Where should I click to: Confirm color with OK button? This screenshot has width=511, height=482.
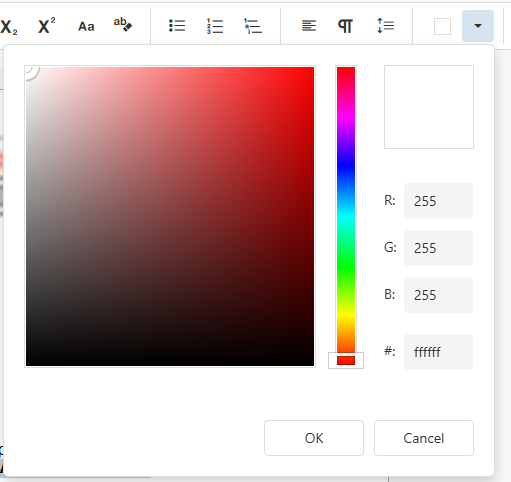pos(314,438)
